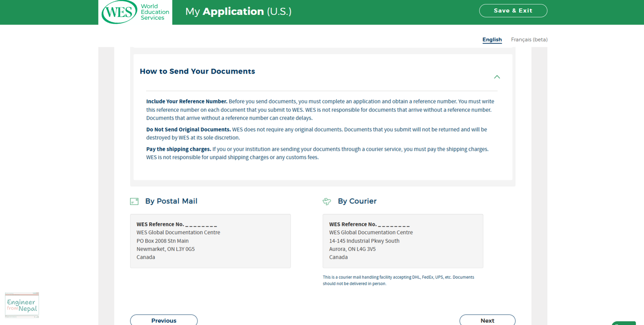Image resolution: width=644 pixels, height=325 pixels.
Task: Click WES Reference No. in postal mail box
Action: 177,224
